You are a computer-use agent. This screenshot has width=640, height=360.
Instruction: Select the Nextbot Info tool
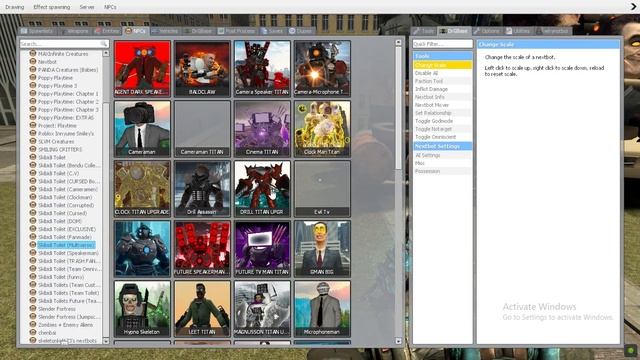(x=442, y=97)
